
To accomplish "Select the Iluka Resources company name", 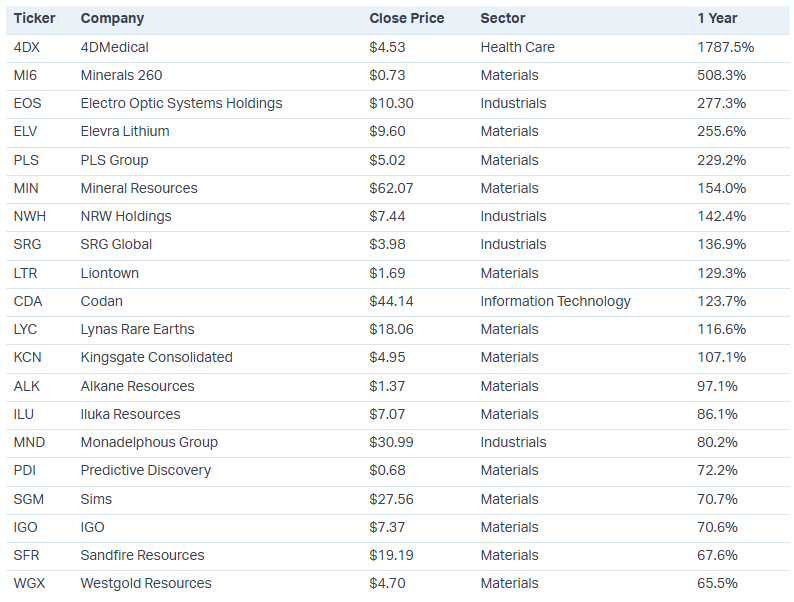I will pos(131,414).
